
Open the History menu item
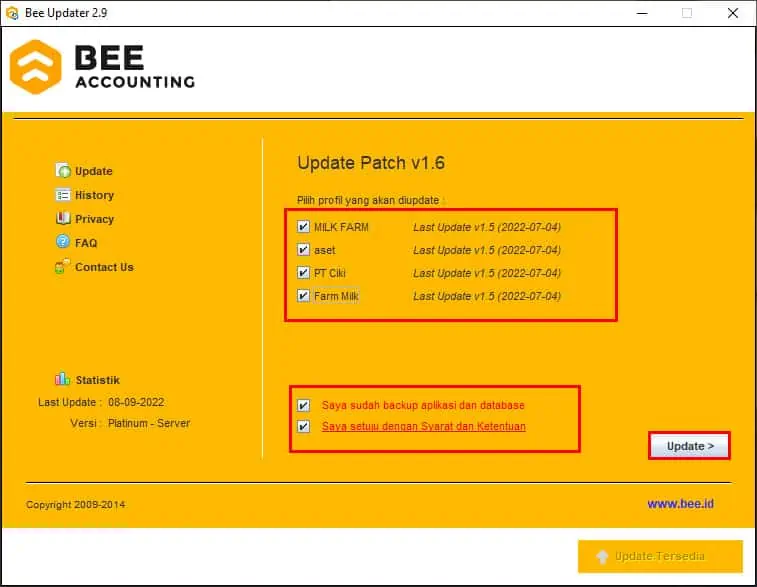(95, 195)
